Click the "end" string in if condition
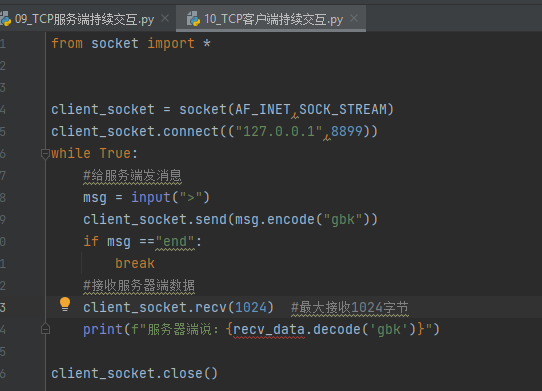 click(x=175, y=242)
